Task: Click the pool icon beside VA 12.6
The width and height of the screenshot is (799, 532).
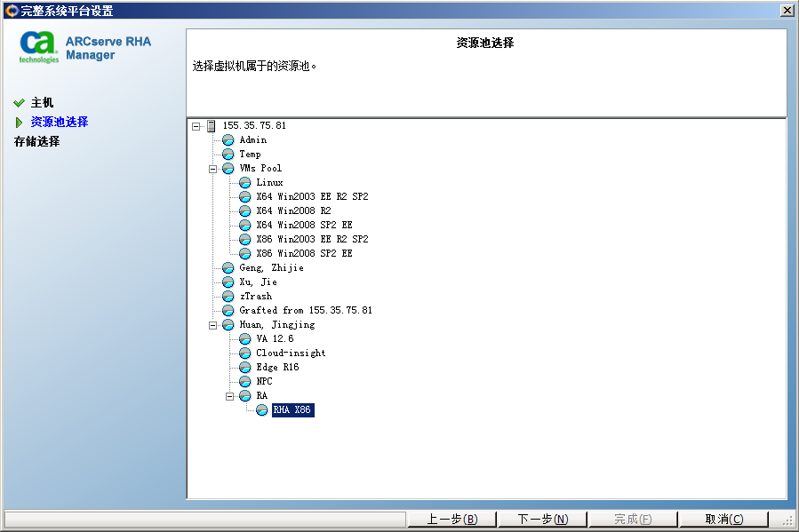Action: pyautogui.click(x=245, y=339)
